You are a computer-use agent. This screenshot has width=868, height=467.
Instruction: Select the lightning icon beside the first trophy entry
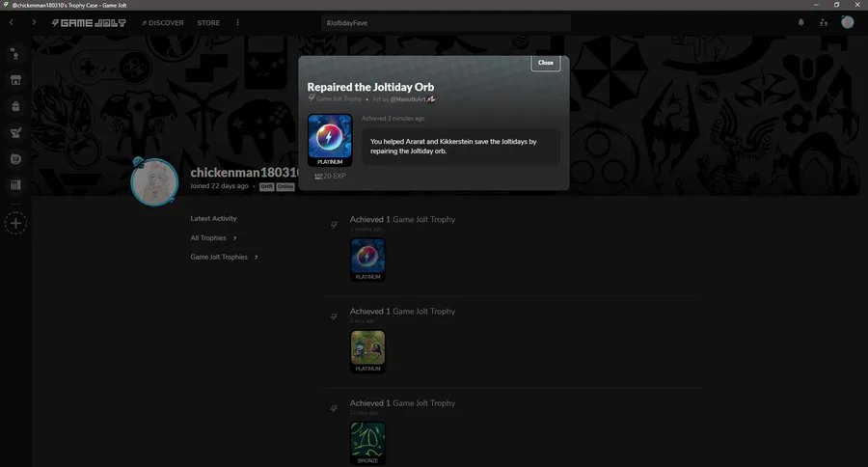point(334,225)
